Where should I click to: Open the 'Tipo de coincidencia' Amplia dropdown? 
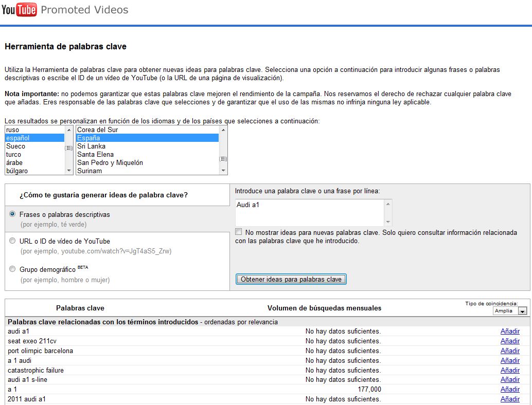tap(510, 311)
